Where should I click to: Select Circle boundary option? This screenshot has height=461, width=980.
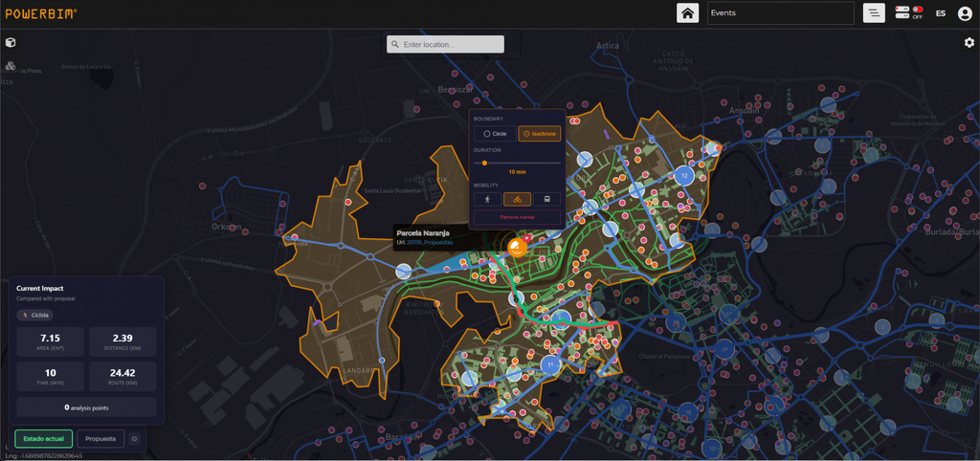coord(495,134)
